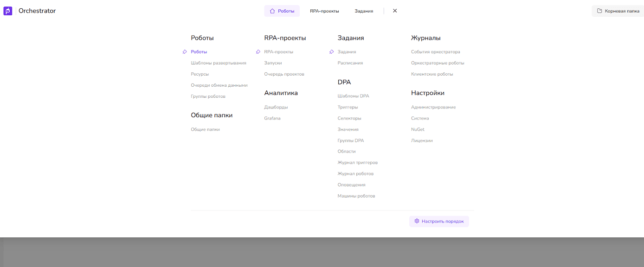The height and width of the screenshot is (267, 644).
Task: Go to Очереди обмена данными
Action: 219,85
